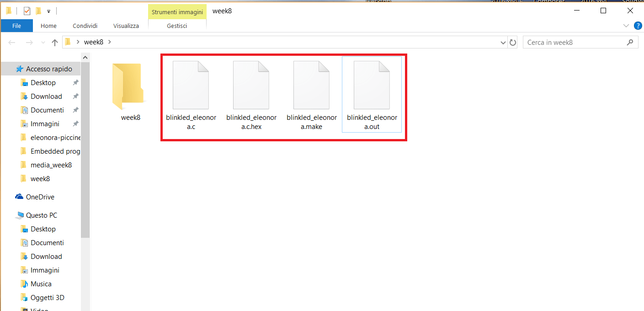
Task: Select Questo PC in navigation pane
Action: pos(42,215)
